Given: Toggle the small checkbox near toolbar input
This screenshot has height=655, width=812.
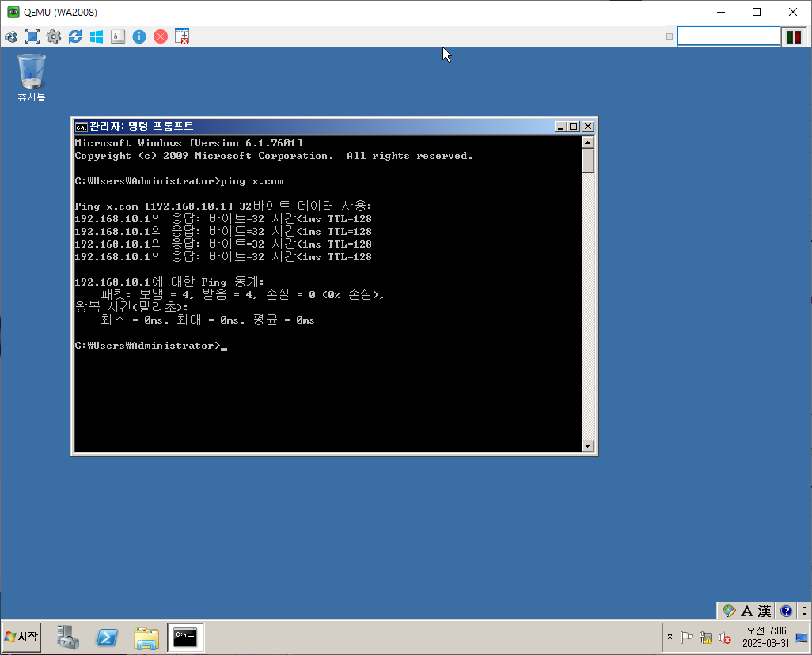Looking at the screenshot, I should point(670,36).
